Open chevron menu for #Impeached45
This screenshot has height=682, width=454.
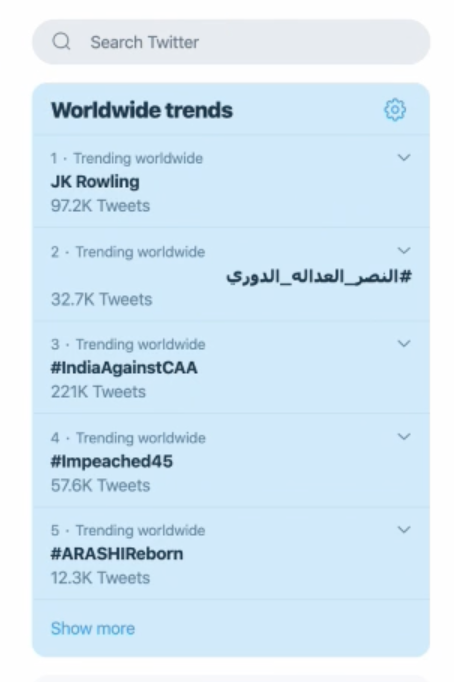tap(404, 437)
